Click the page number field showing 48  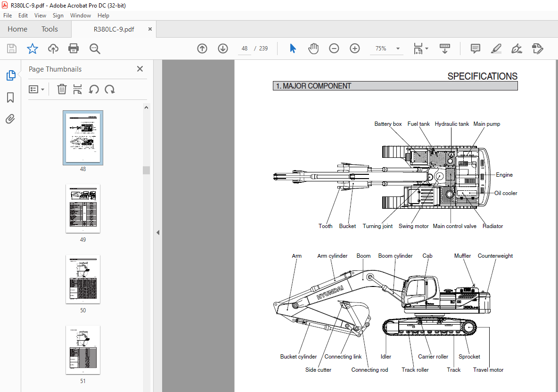pyautogui.click(x=245, y=49)
